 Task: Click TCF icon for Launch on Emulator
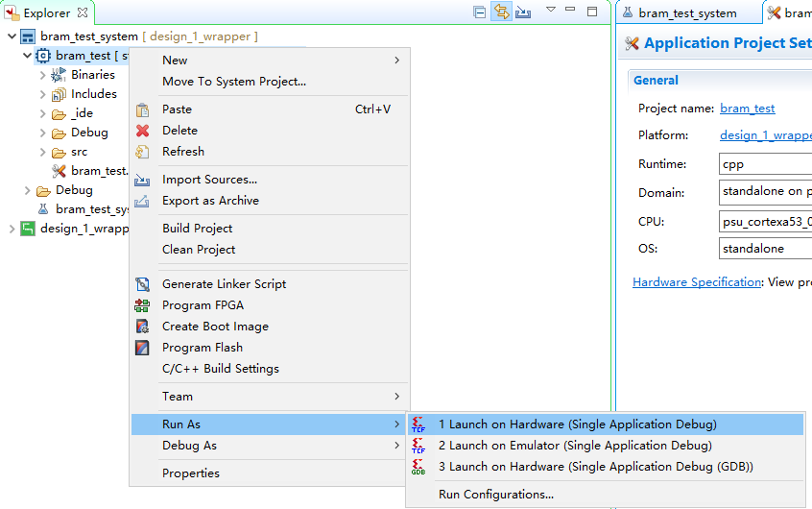418,446
